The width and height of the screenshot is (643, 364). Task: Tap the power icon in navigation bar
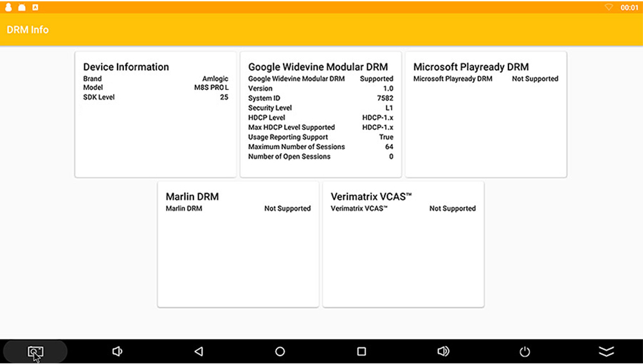(x=525, y=352)
